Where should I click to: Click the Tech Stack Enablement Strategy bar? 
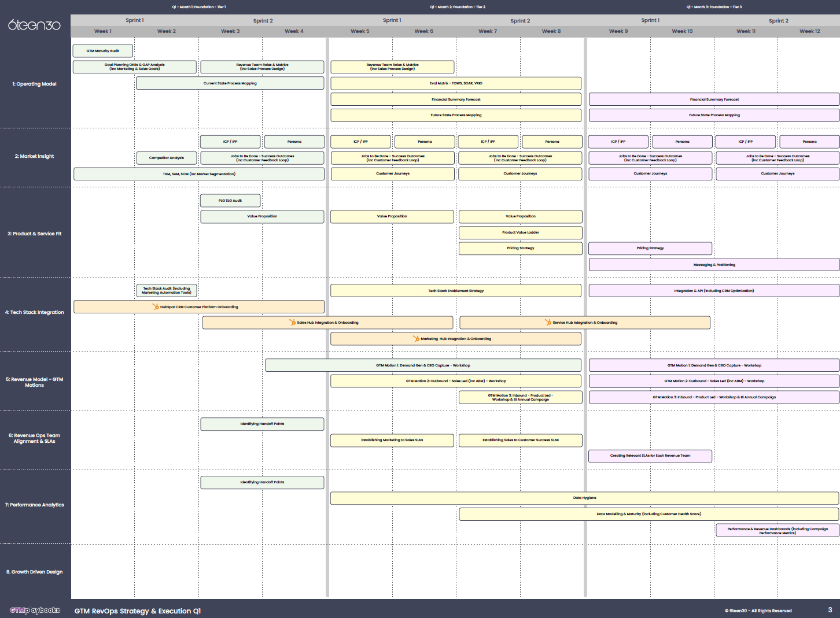(455, 290)
